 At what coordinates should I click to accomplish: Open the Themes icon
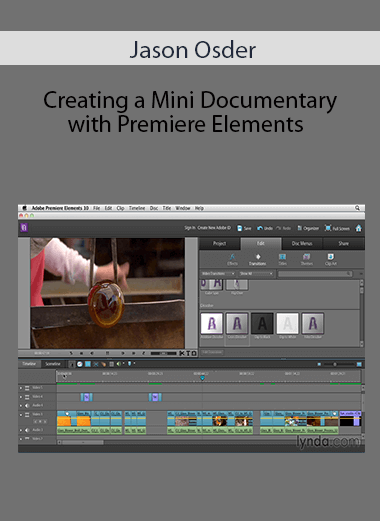(306, 259)
